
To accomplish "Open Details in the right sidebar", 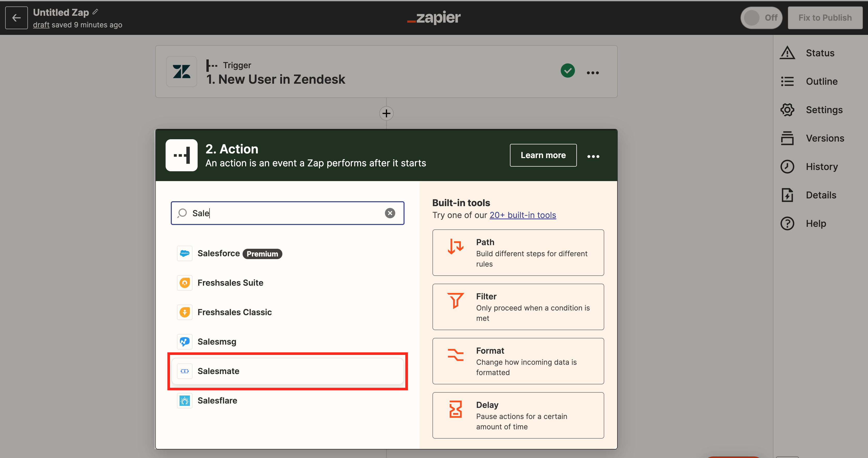I will point(821,195).
